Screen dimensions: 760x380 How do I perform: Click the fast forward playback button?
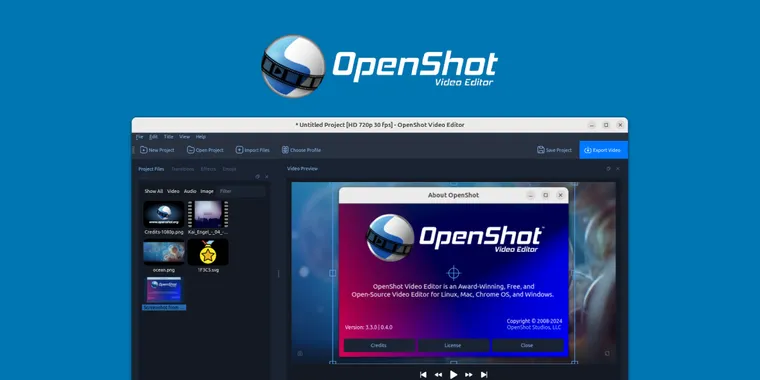pos(469,375)
